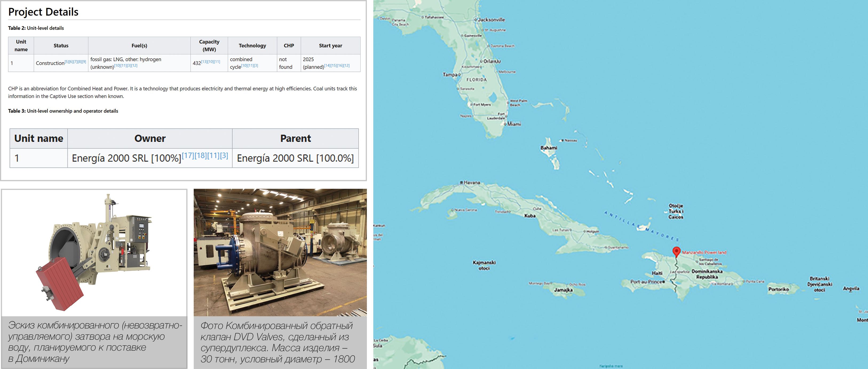Open reference [17] beside Energía 2000 SRL owner
The height and width of the screenshot is (369, 868).
(x=188, y=155)
